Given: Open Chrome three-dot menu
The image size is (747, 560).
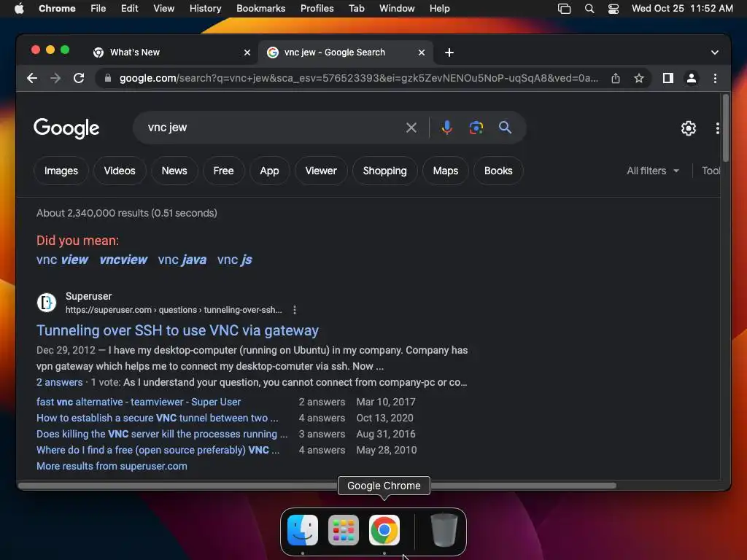Looking at the screenshot, I should click(715, 78).
